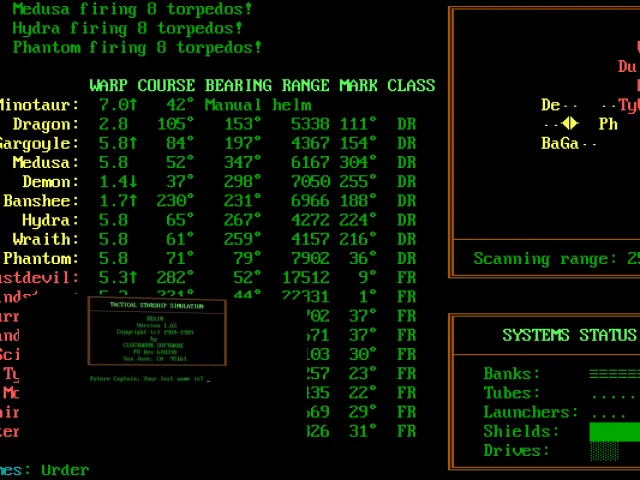The height and width of the screenshot is (480, 640).
Task: Click the Tubes label in Systems Status
Action: tap(511, 393)
